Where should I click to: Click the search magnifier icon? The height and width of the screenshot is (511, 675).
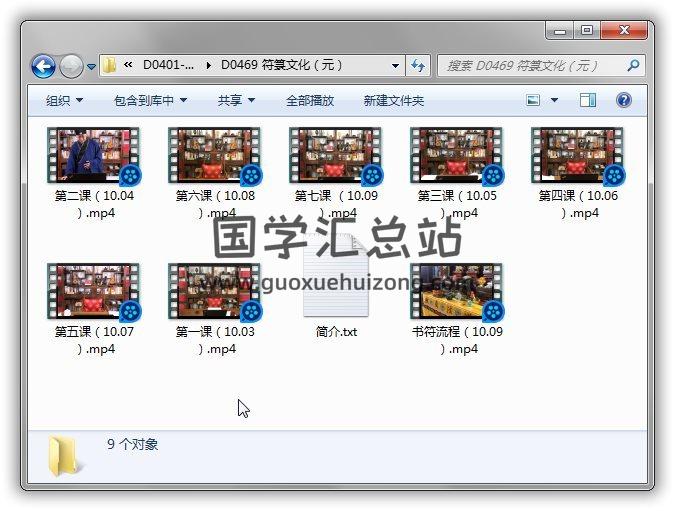click(633, 66)
